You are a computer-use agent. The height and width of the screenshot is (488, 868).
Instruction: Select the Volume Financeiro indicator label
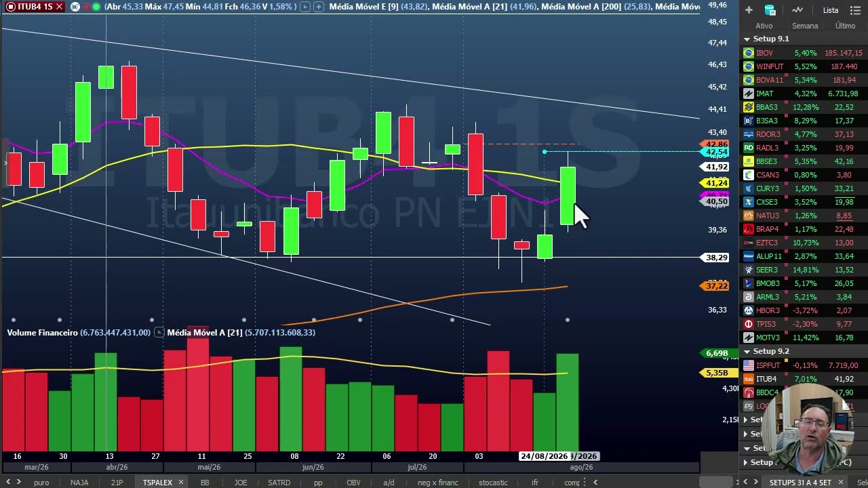click(x=42, y=332)
